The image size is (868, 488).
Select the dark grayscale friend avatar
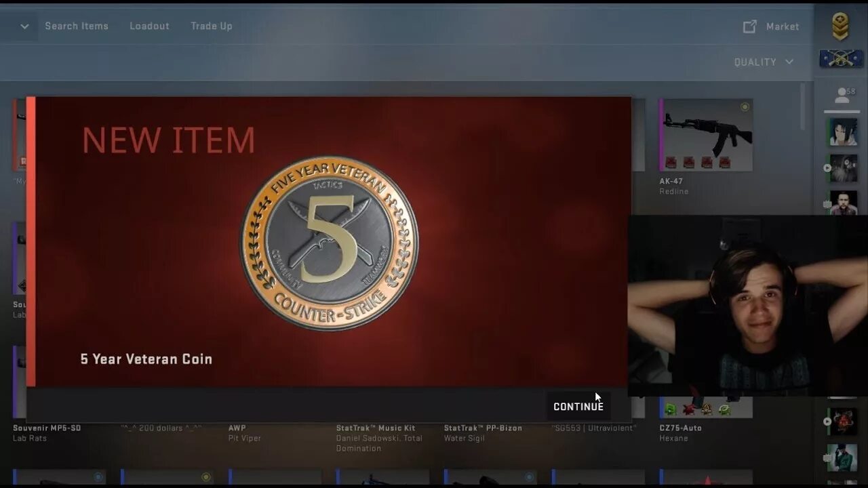(843, 168)
